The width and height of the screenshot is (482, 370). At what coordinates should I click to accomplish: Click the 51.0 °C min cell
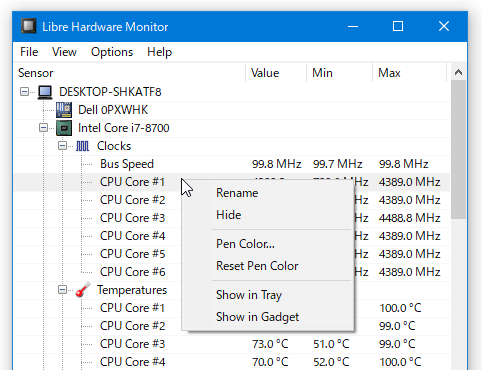331,344
